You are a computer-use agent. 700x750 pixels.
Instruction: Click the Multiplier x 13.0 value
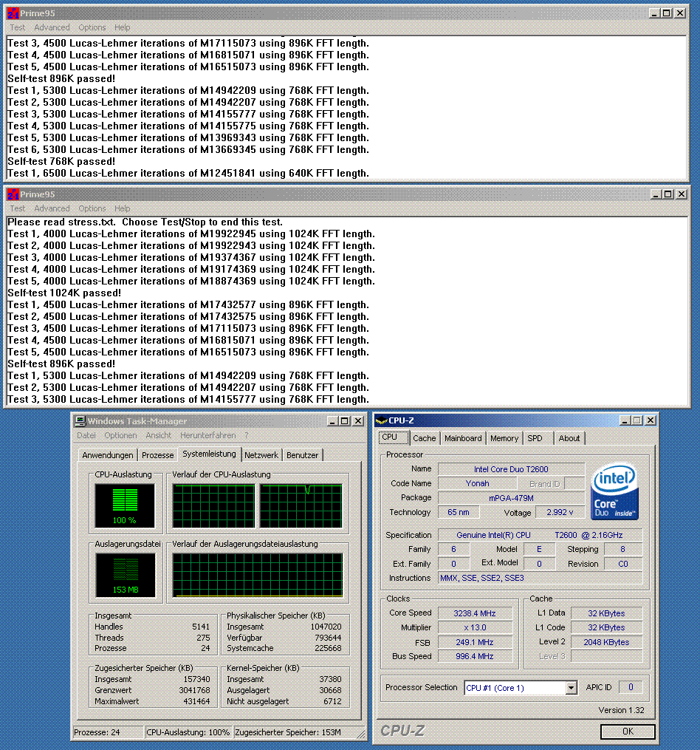point(474,627)
